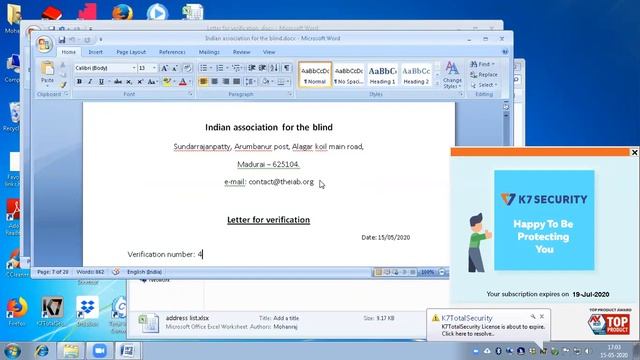Click the K7TotalSecurity license expiry notification

pyautogui.click(x=488, y=325)
